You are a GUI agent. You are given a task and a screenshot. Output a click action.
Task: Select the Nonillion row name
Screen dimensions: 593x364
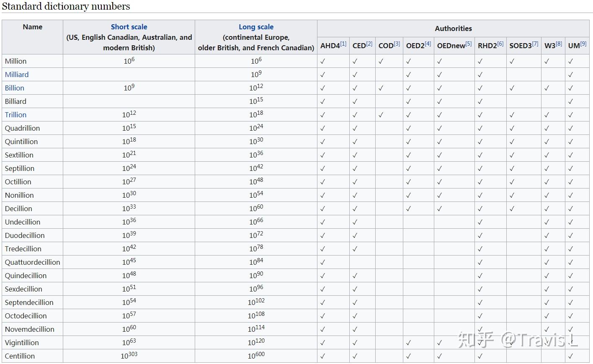pyautogui.click(x=19, y=195)
